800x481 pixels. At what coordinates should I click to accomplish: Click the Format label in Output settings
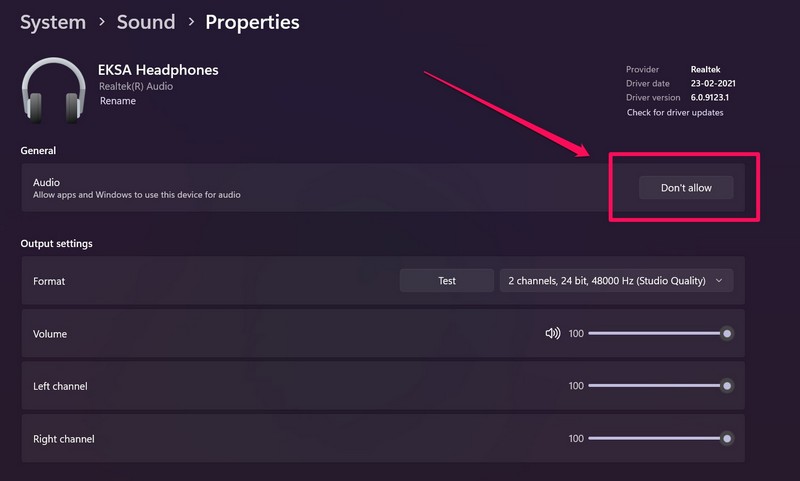click(x=49, y=281)
